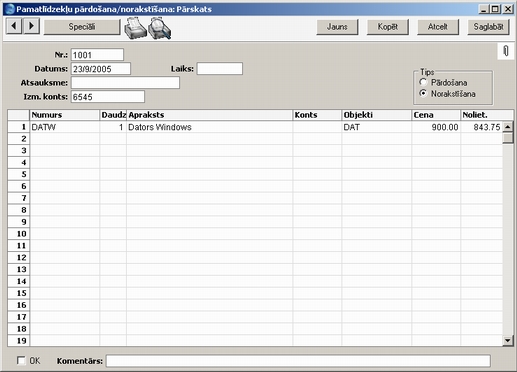The image size is (517, 372).
Task: Click the scrollbar down arrow in table
Action: [508, 340]
